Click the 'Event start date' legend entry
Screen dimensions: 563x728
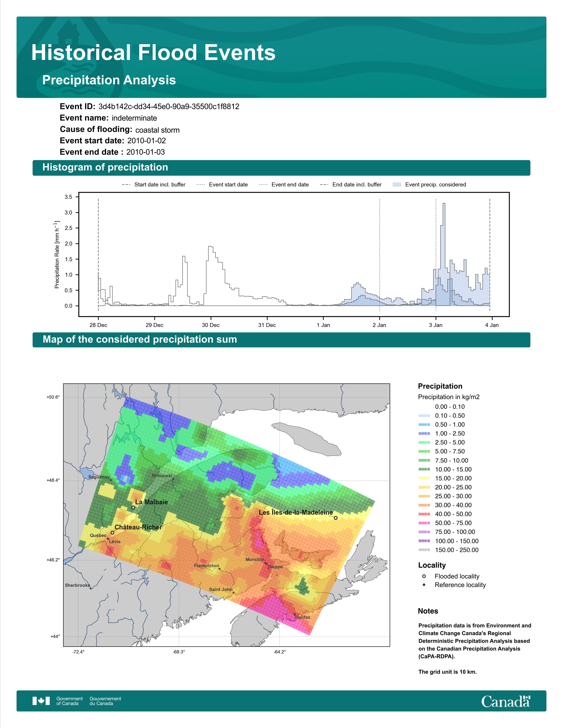(222, 185)
